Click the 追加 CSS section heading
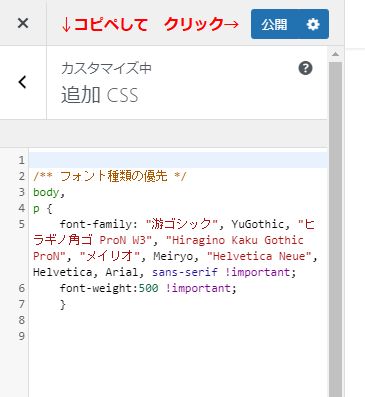Screen dimensions: 365x397 (x=99, y=95)
